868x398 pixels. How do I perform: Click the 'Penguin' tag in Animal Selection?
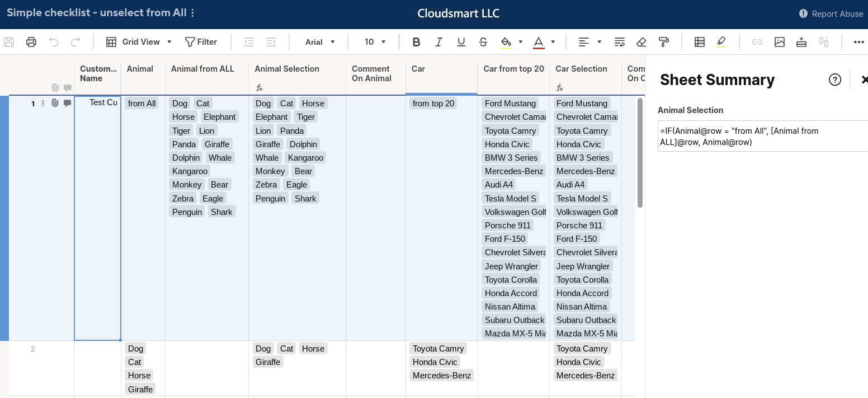coord(270,198)
